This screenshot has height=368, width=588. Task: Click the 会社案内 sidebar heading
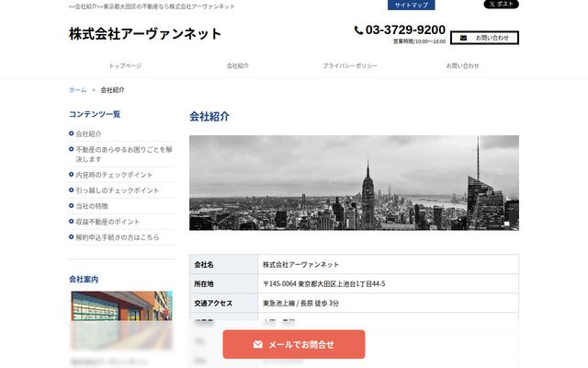(84, 280)
